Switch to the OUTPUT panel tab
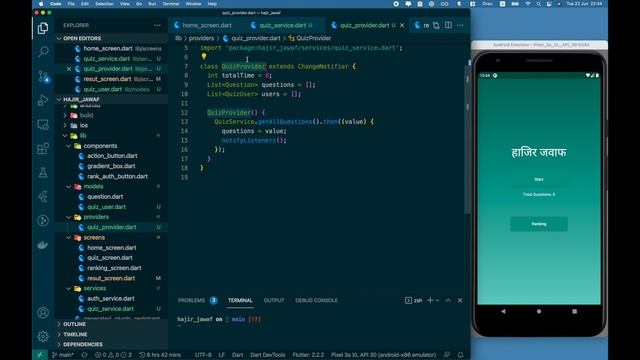 [274, 300]
